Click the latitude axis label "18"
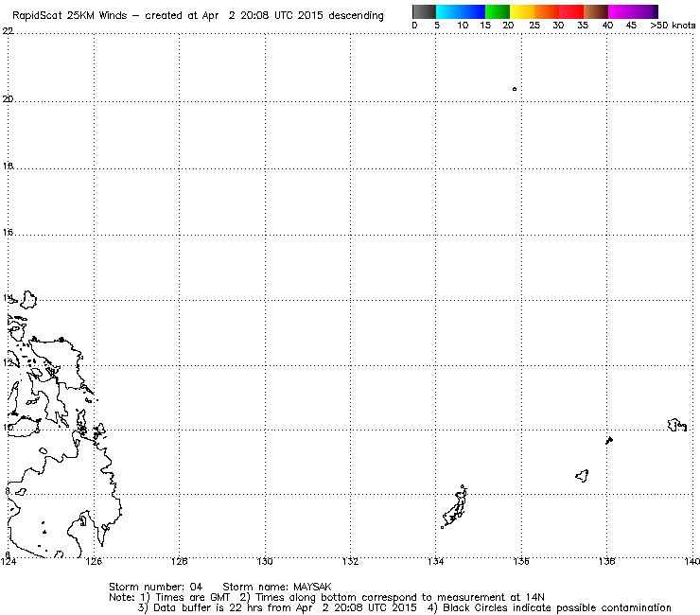 (8, 167)
